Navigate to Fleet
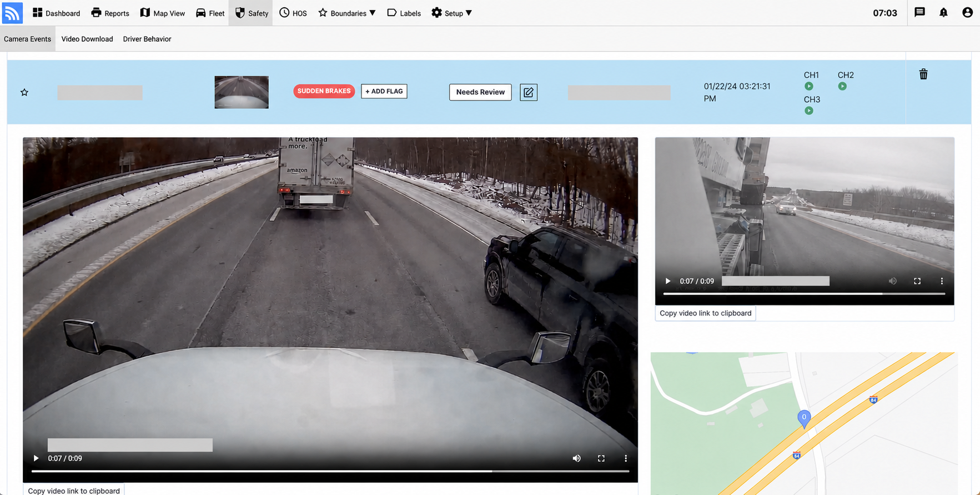Viewport: 980px width, 495px height. point(210,13)
